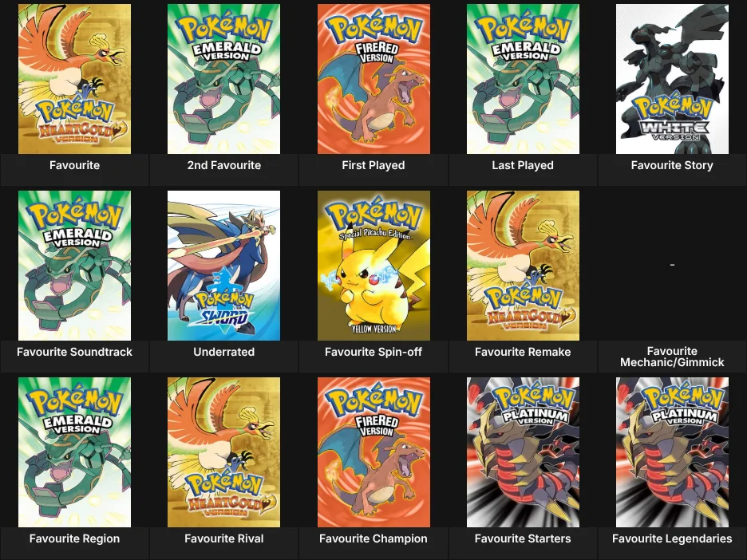Click the Emerald cover above Favourite Soundtrack
The width and height of the screenshot is (747, 560).
(x=74, y=266)
